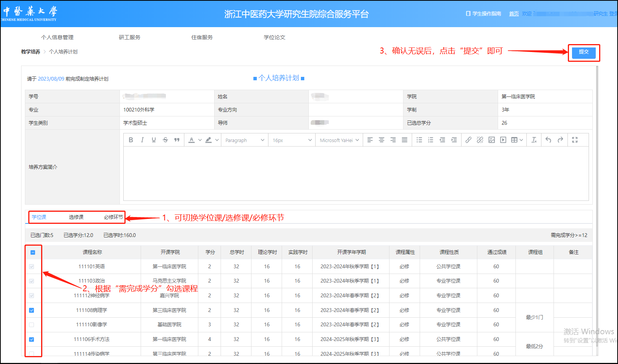The image size is (618, 364).
Task: Toggle the select-all checkbox in table header
Action: [x=33, y=252]
